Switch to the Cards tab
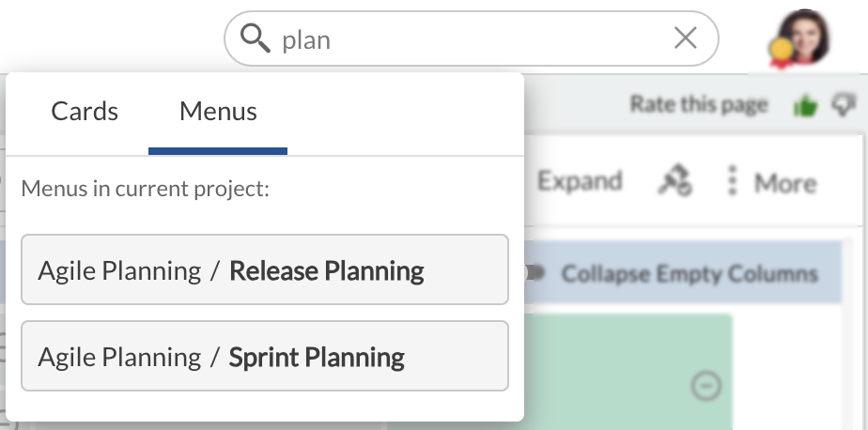The width and height of the screenshot is (868, 430). pyautogui.click(x=85, y=112)
